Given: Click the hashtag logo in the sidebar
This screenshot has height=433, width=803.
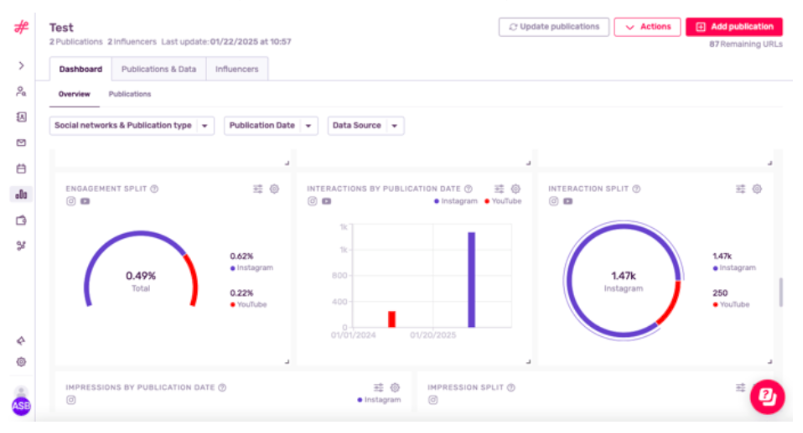Looking at the screenshot, I should click(x=21, y=27).
